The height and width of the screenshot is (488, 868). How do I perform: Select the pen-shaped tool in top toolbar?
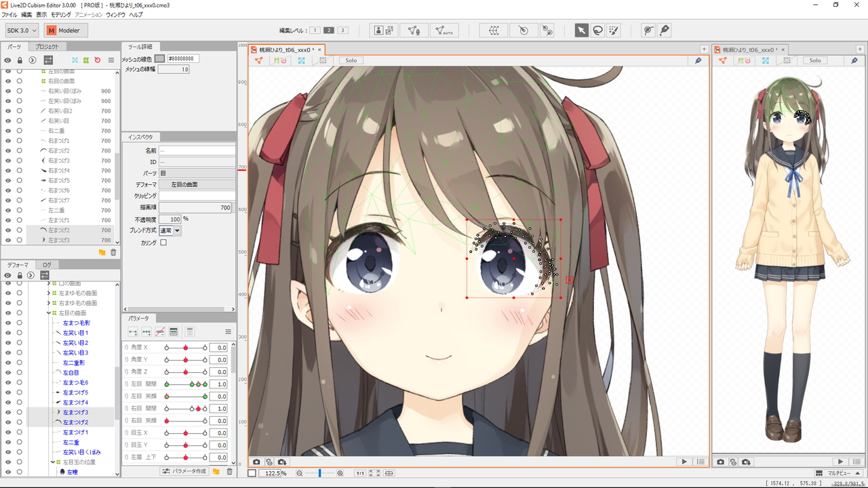(665, 30)
